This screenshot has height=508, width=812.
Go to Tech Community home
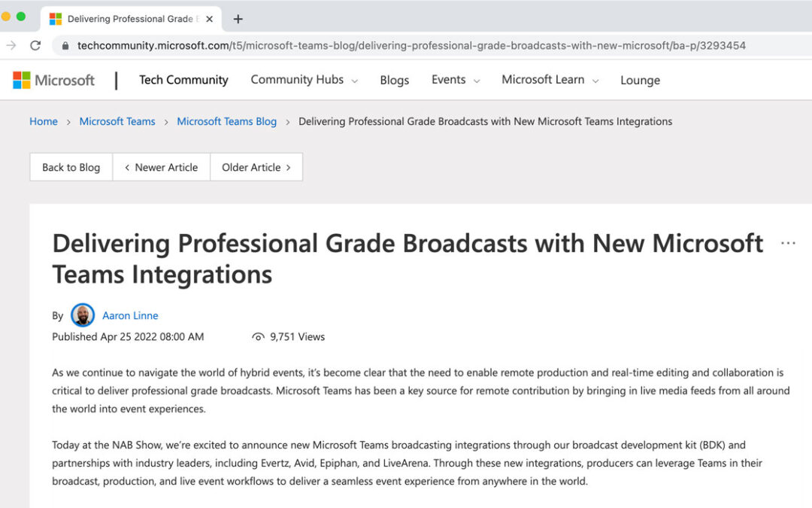184,80
